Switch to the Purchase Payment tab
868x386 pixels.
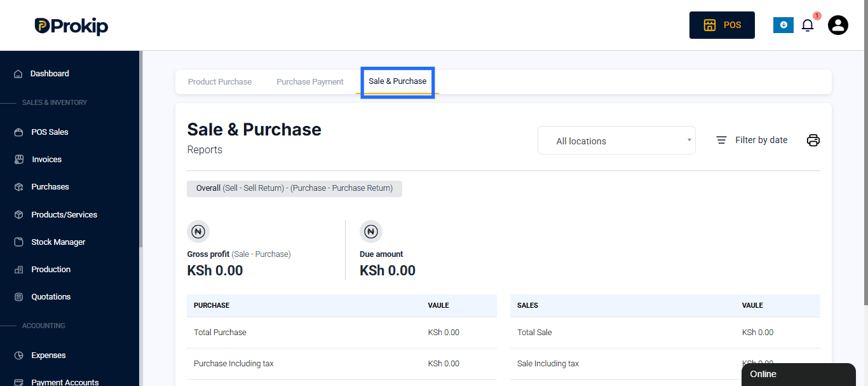[310, 82]
